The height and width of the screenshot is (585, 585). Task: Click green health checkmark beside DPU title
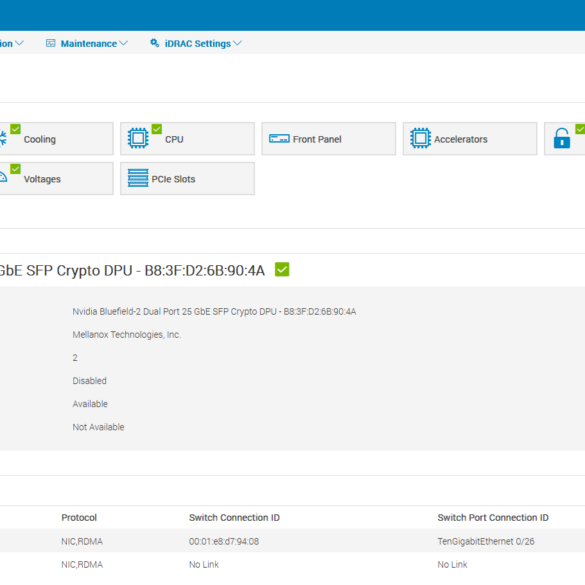point(282,269)
